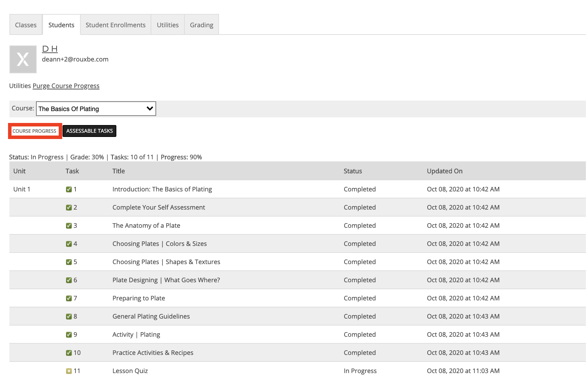Click the green checkmark icon for task 2
Image resolution: width=588 pixels, height=379 pixels.
(x=69, y=207)
